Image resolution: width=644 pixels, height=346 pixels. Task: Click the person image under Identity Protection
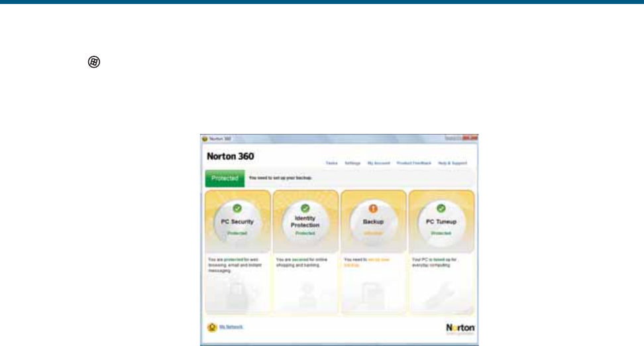(x=307, y=296)
